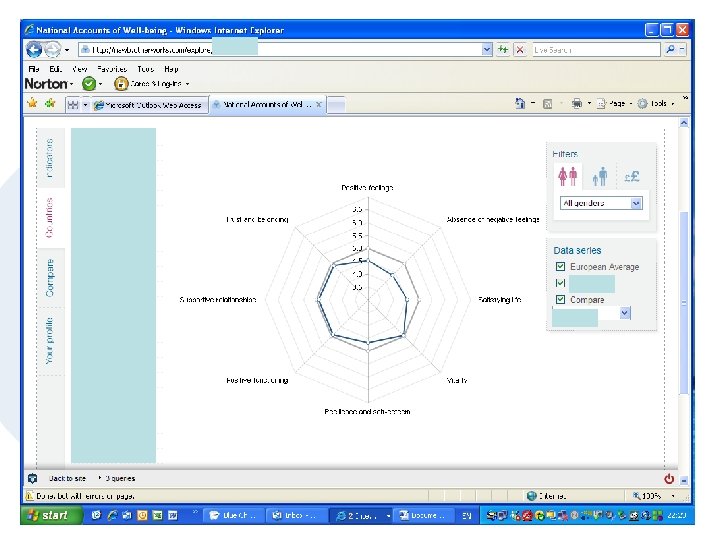Open the Docume... Word taskbar button
Screen dimensions: 720x540
click(425, 516)
